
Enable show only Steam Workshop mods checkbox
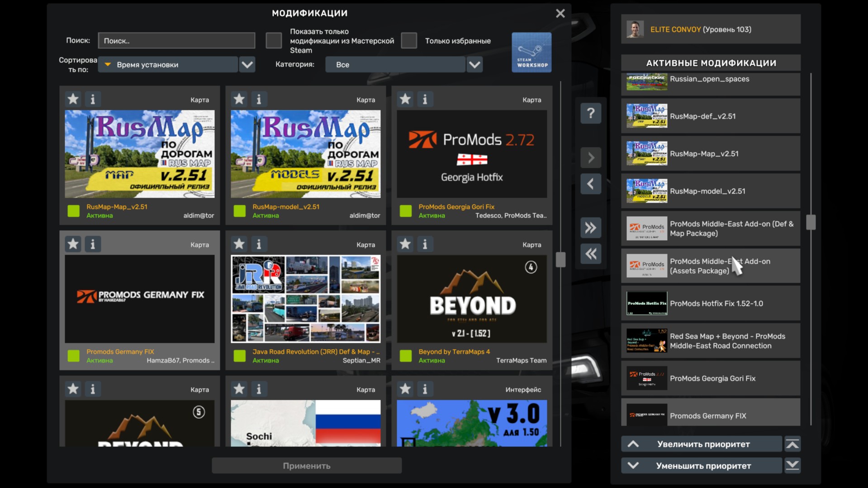point(274,41)
